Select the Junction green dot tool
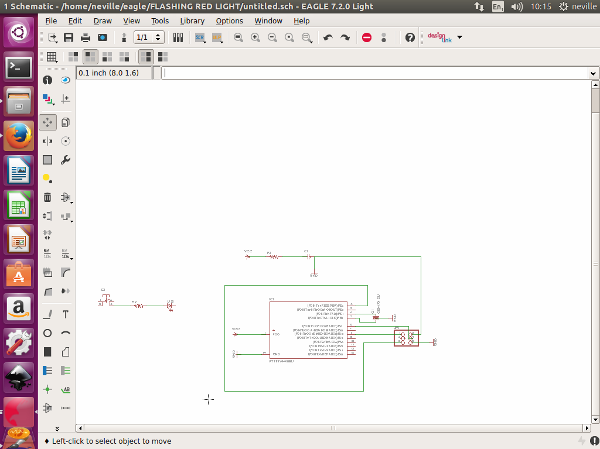Screen dimensions: 600x449 point(47,389)
